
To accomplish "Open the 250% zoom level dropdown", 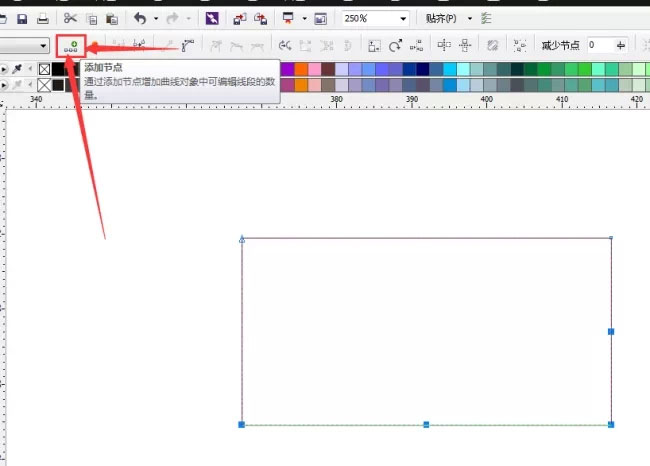I will (403, 19).
